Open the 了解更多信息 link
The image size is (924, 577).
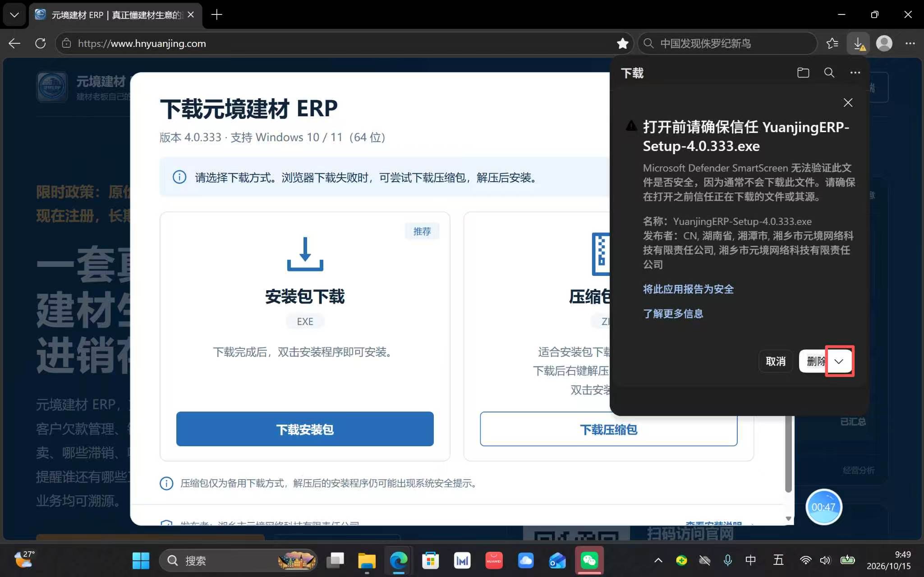pos(673,313)
